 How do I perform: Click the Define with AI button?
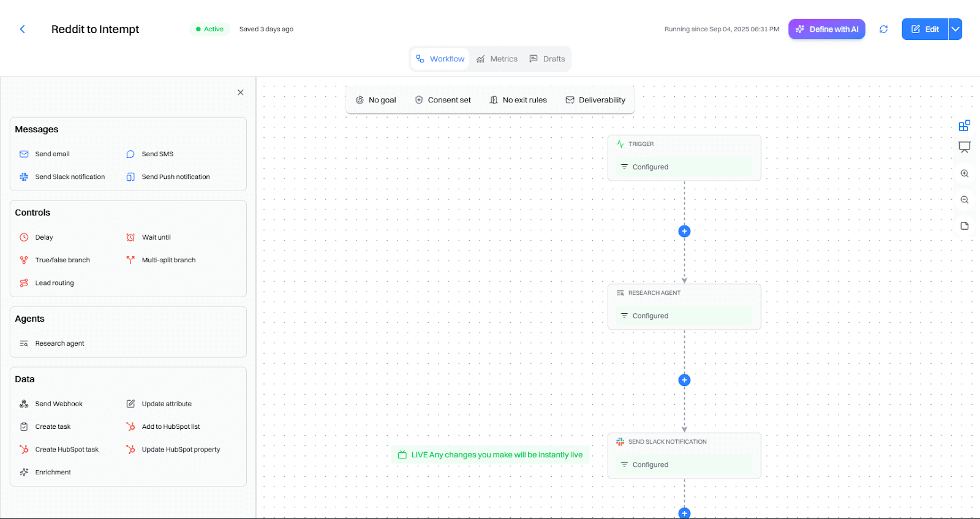point(826,29)
